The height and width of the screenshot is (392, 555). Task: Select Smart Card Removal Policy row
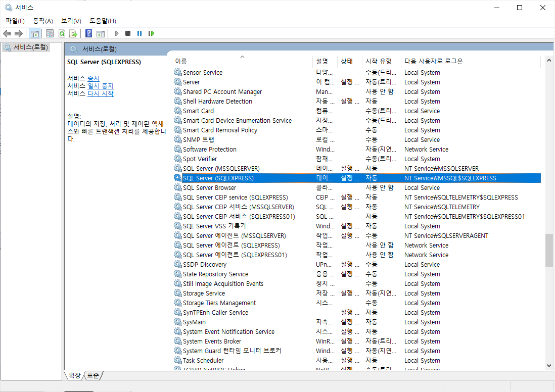(x=357, y=130)
